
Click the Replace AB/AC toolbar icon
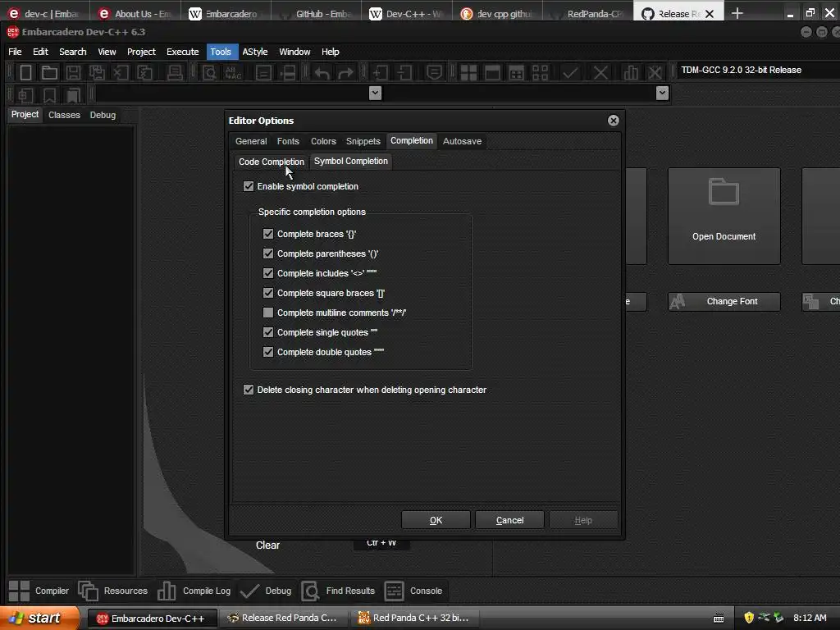[233, 72]
